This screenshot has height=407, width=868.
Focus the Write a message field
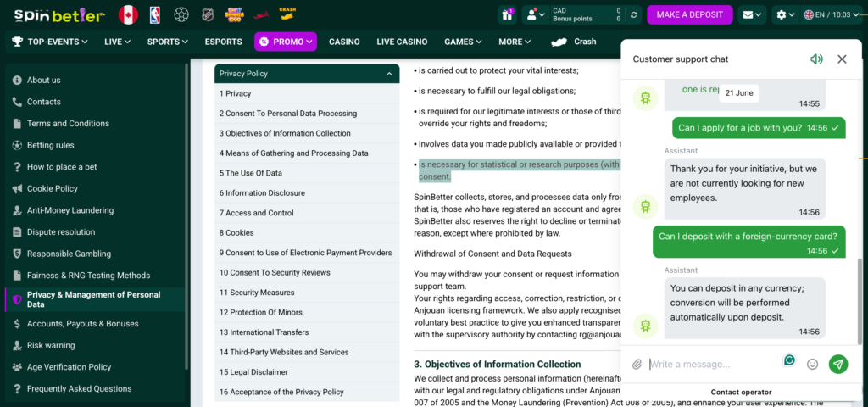coord(713,365)
